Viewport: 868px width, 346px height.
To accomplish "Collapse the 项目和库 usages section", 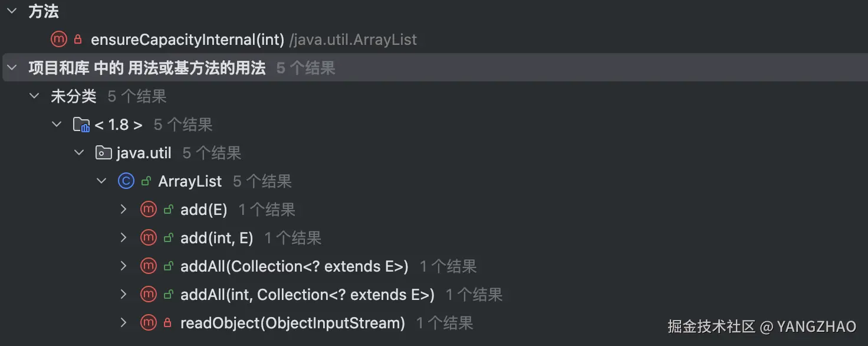I will point(11,68).
